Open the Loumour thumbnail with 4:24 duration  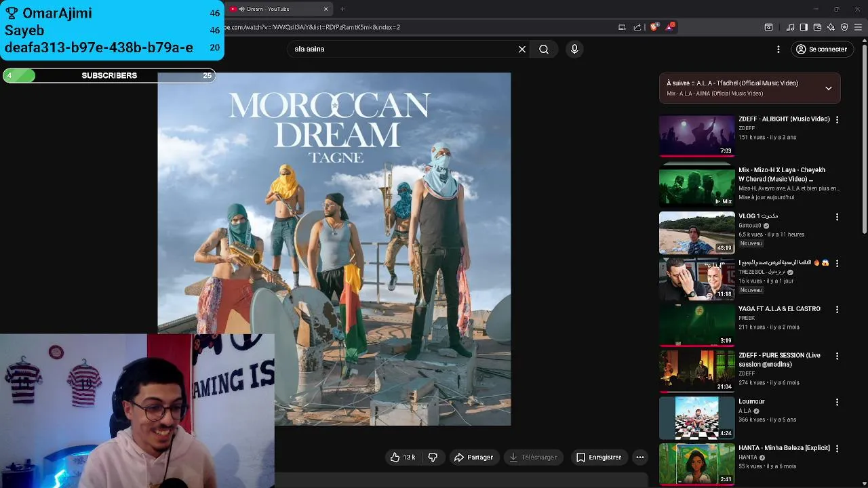pyautogui.click(x=696, y=418)
